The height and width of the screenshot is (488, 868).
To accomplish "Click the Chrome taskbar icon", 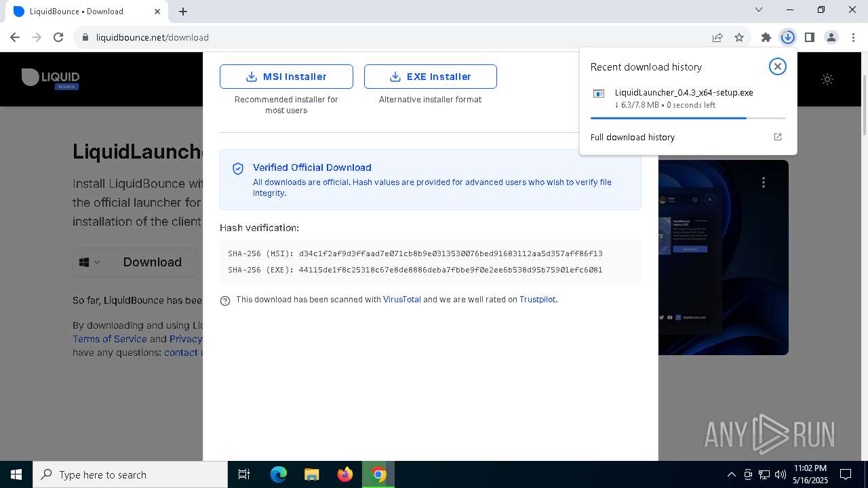I will [378, 474].
